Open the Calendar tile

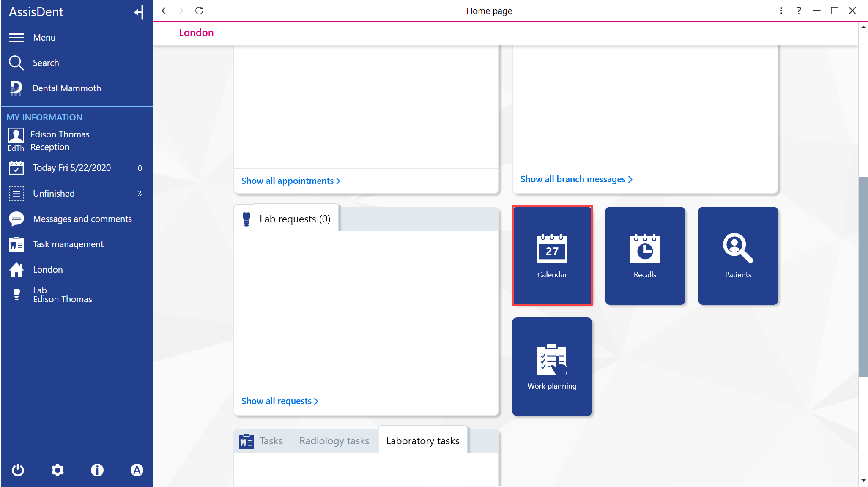click(552, 256)
